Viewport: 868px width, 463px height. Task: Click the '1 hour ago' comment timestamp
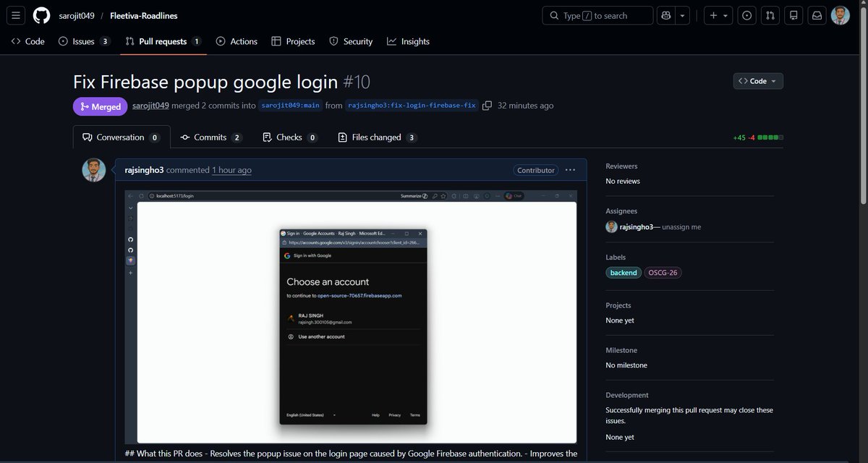pyautogui.click(x=231, y=170)
